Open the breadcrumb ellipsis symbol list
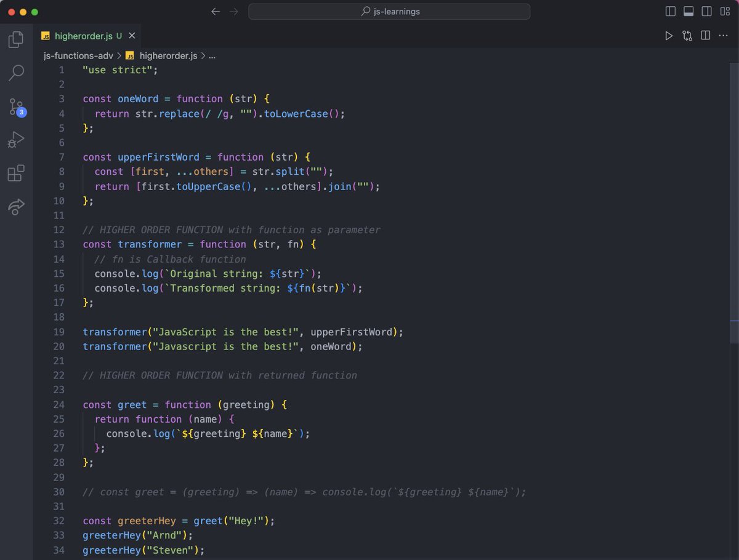 [x=212, y=55]
